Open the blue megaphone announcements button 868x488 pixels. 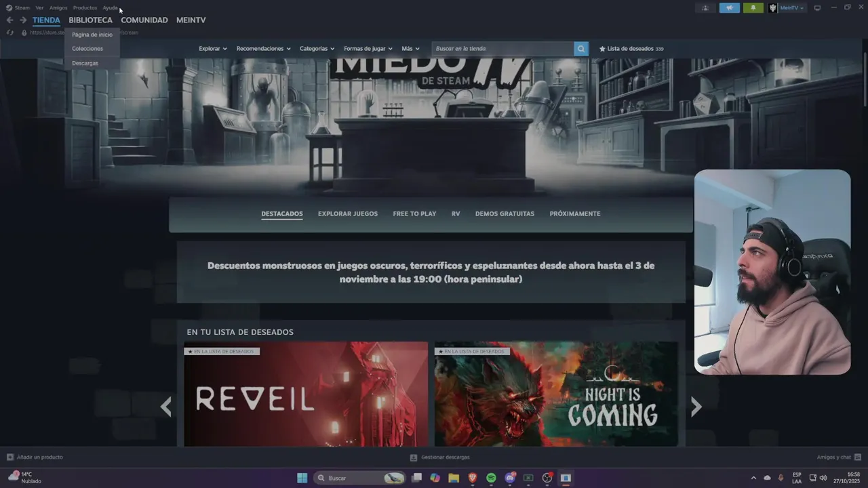coord(730,8)
